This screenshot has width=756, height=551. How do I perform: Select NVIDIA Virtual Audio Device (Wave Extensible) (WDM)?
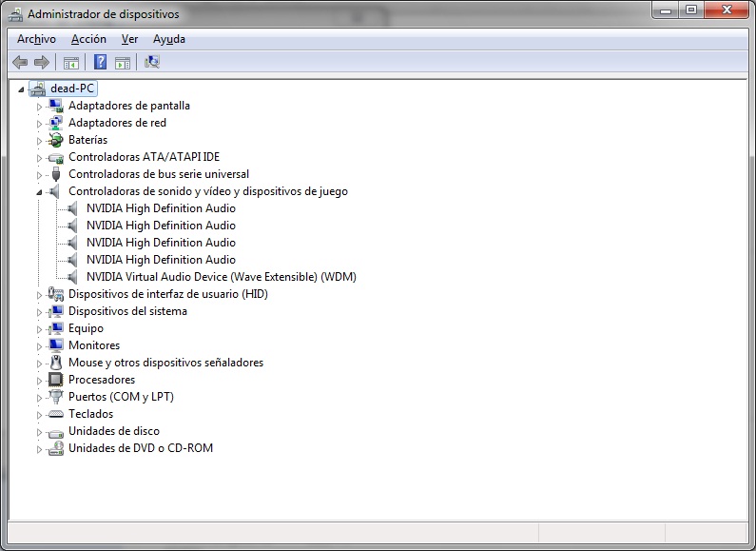(x=222, y=277)
